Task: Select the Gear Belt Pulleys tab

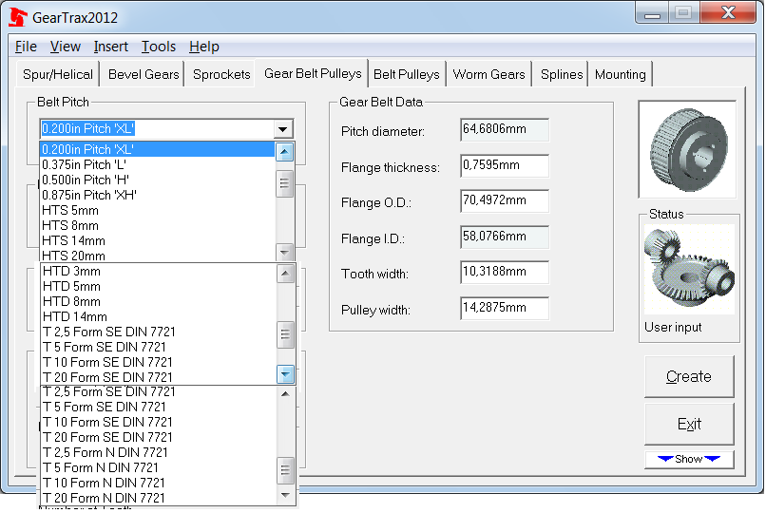Action: [x=313, y=73]
